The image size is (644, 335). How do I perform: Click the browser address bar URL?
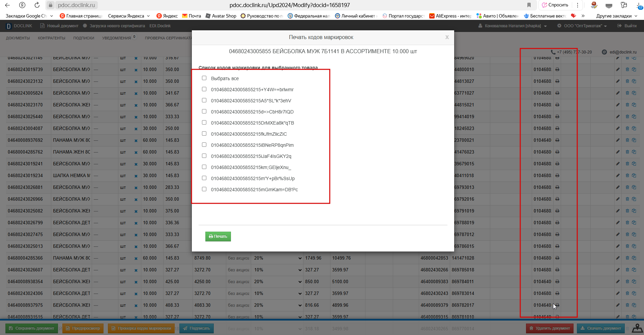click(x=290, y=5)
